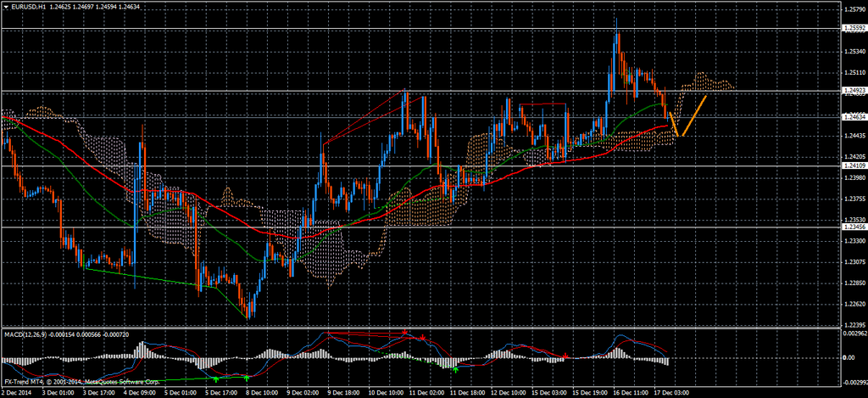Select the red rectangle drawn near 12 Dec
Screen dimensions: 868x398
[x=542, y=104]
